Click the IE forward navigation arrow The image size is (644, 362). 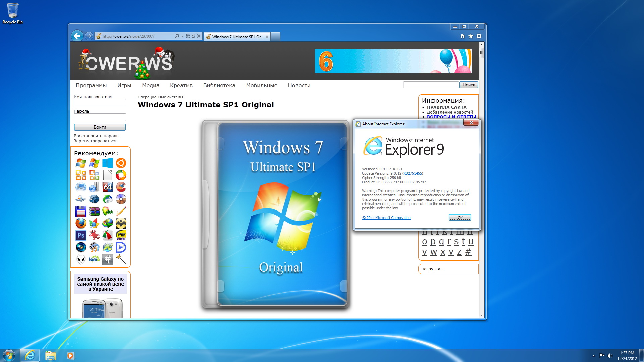click(x=89, y=36)
